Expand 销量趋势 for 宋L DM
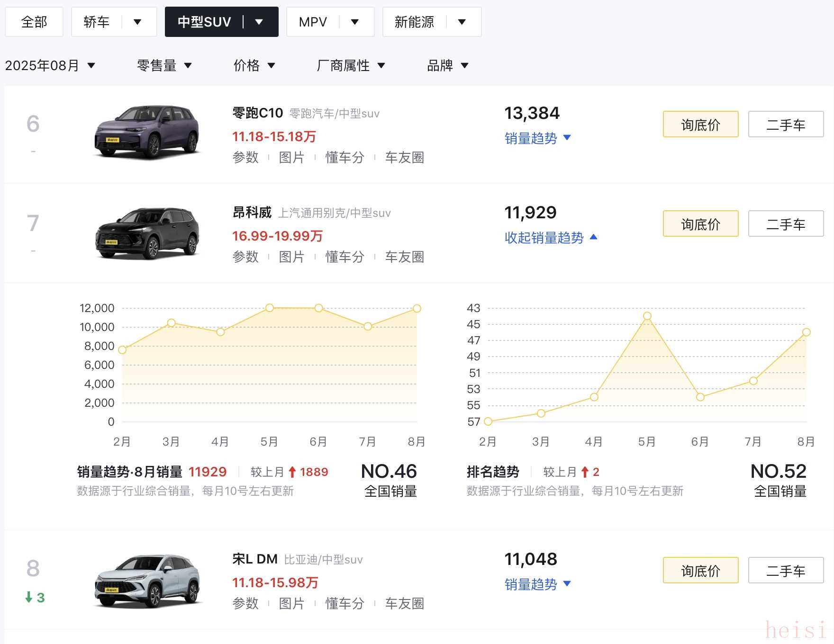This screenshot has width=834, height=644. pos(537,584)
